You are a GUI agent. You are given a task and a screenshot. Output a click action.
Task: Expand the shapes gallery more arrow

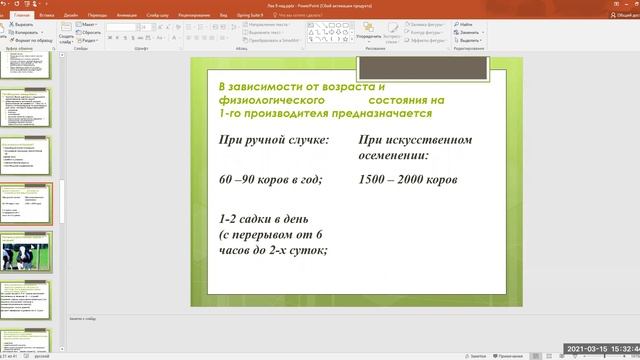352,40
